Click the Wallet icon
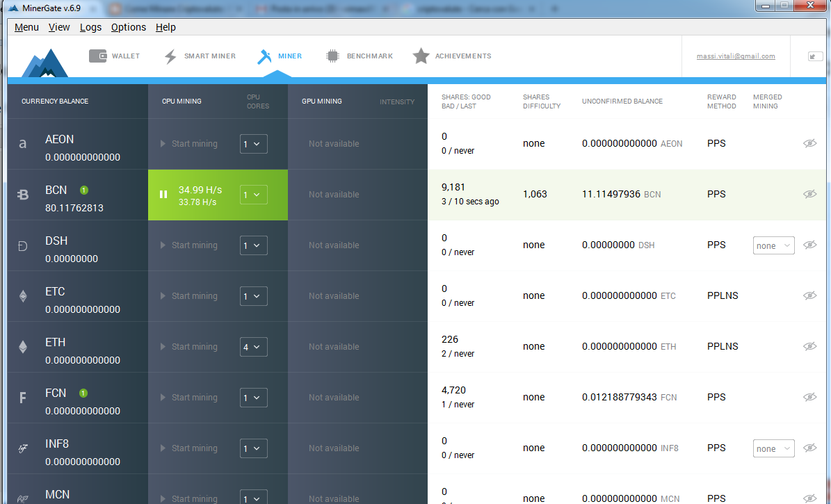 click(x=97, y=56)
